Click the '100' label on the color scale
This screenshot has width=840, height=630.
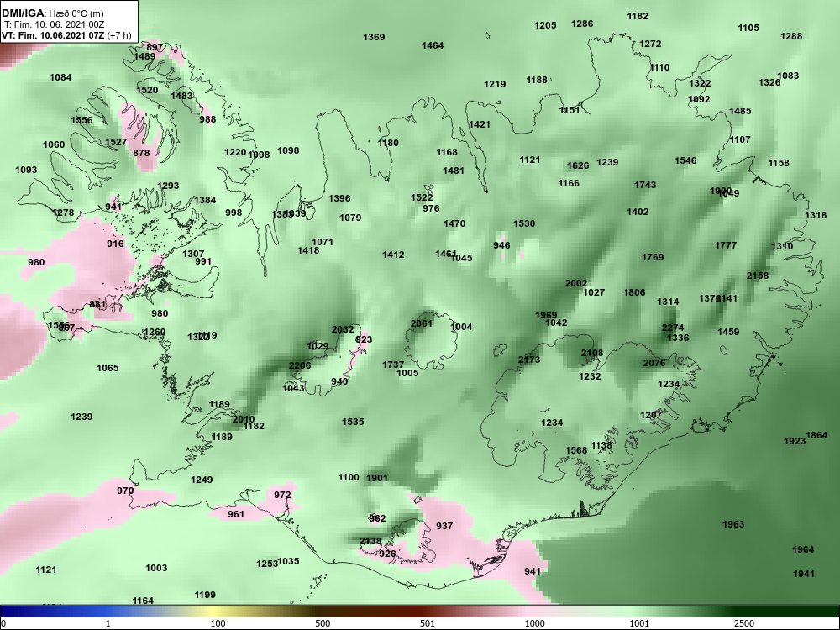[x=218, y=623]
